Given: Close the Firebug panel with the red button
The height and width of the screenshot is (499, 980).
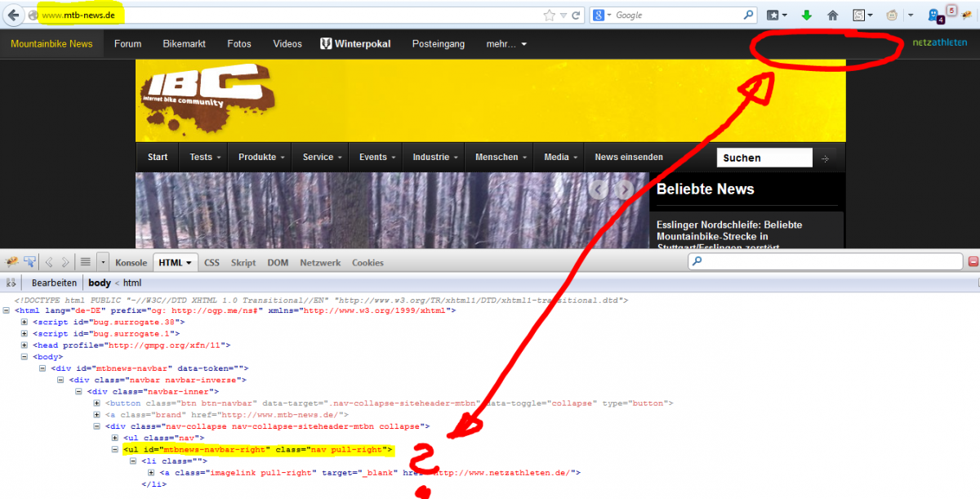Looking at the screenshot, I should (973, 262).
